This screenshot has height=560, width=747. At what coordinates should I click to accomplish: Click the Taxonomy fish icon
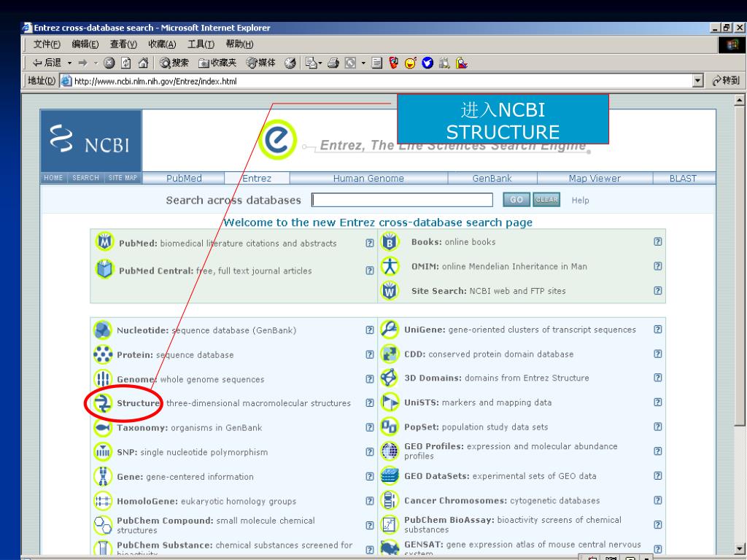click(103, 427)
